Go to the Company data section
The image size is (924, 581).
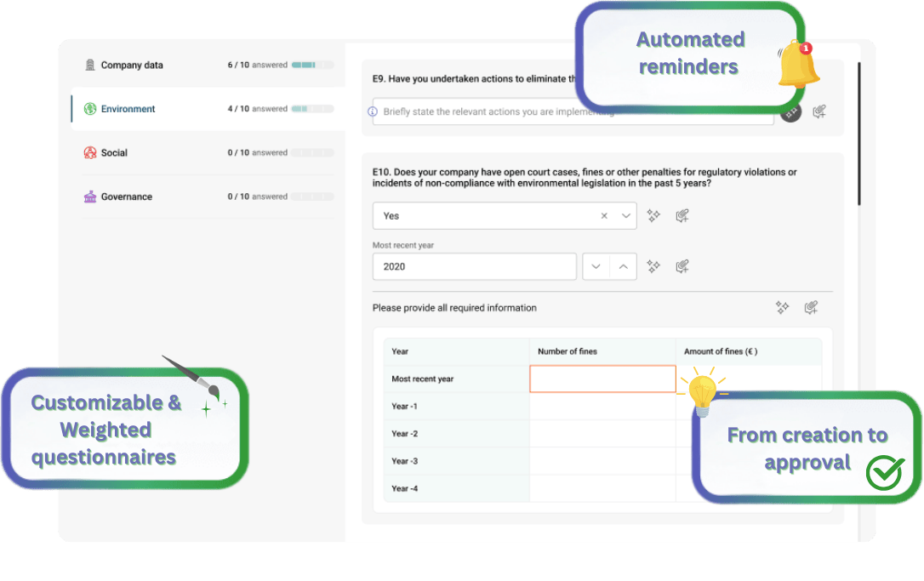pos(131,66)
